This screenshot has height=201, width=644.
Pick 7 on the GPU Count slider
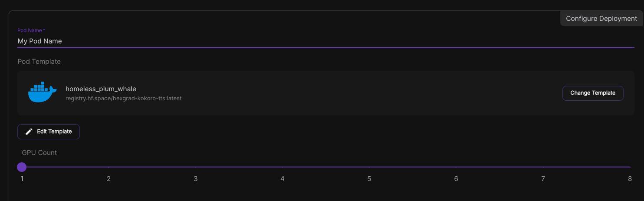point(543,167)
